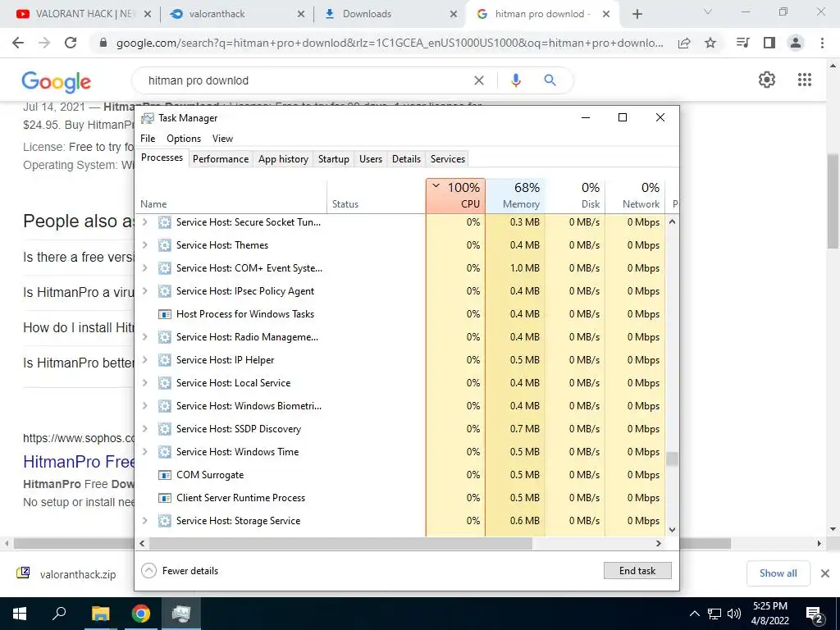Expand Service Host: Secure Socket Tunneling row
Image resolution: width=840 pixels, height=630 pixels.
144,221
